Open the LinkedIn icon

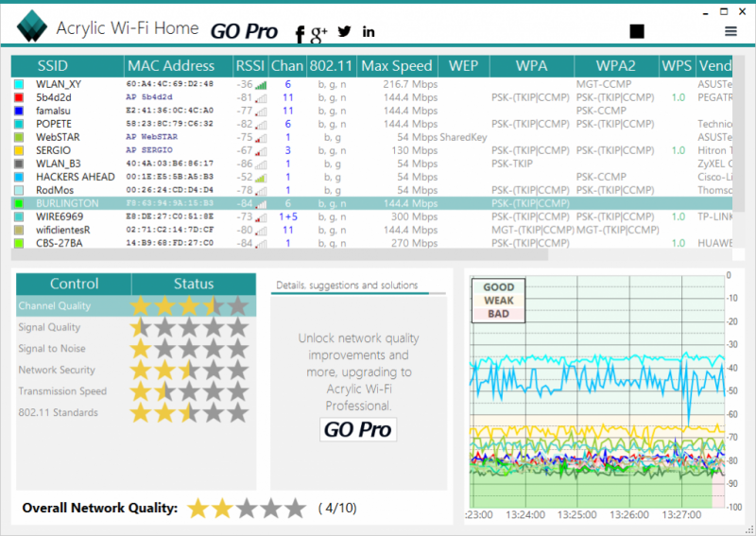369,32
